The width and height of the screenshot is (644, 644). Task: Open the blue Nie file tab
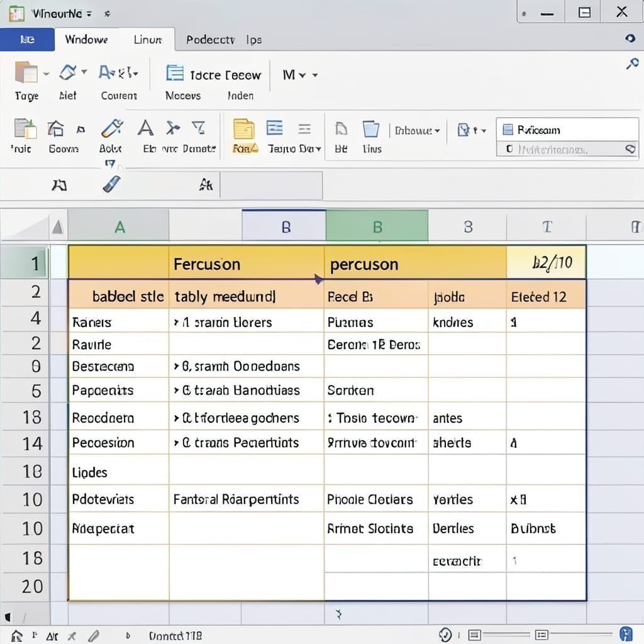pyautogui.click(x=27, y=40)
